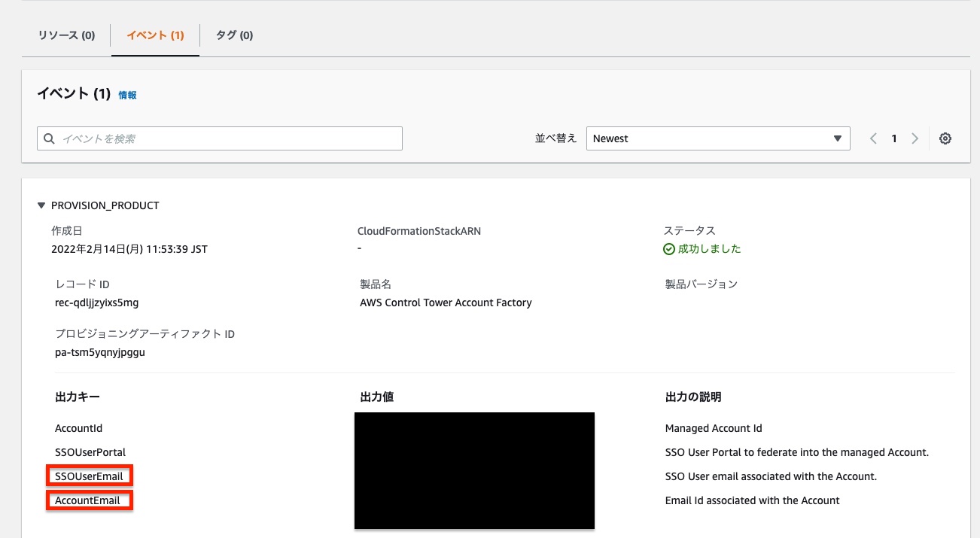The width and height of the screenshot is (980, 538).
Task: Click the sort dropdown arrow
Action: (x=838, y=138)
